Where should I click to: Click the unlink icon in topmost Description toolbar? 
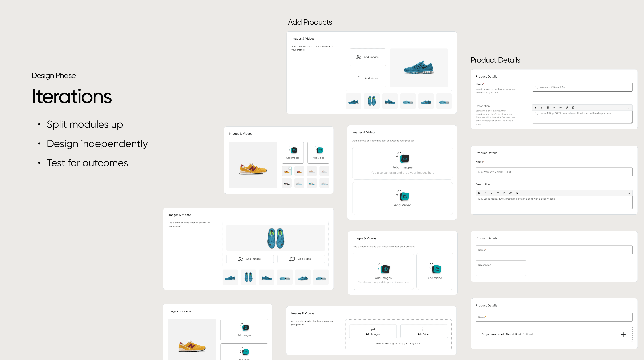[573, 108]
